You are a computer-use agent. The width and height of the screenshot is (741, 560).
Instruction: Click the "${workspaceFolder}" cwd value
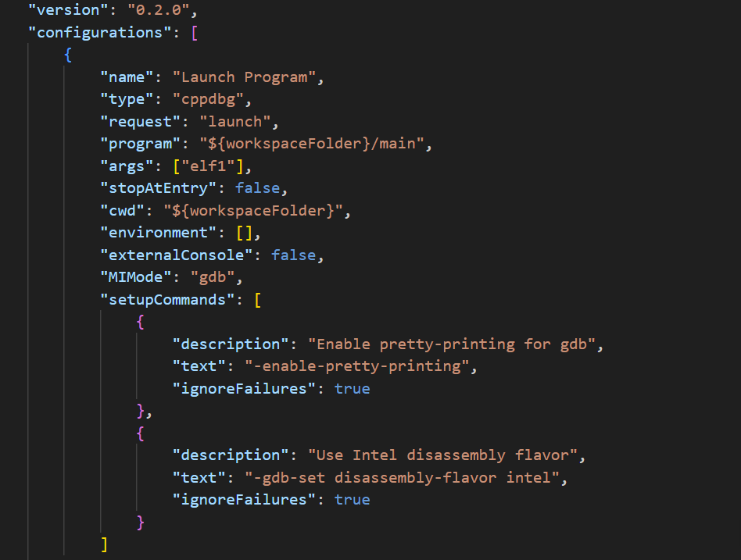pyautogui.click(x=253, y=211)
